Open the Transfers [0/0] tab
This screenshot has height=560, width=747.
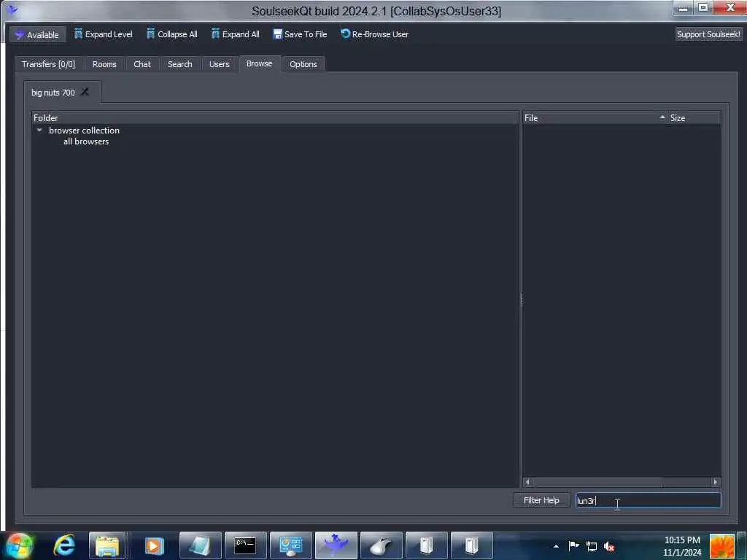[49, 64]
